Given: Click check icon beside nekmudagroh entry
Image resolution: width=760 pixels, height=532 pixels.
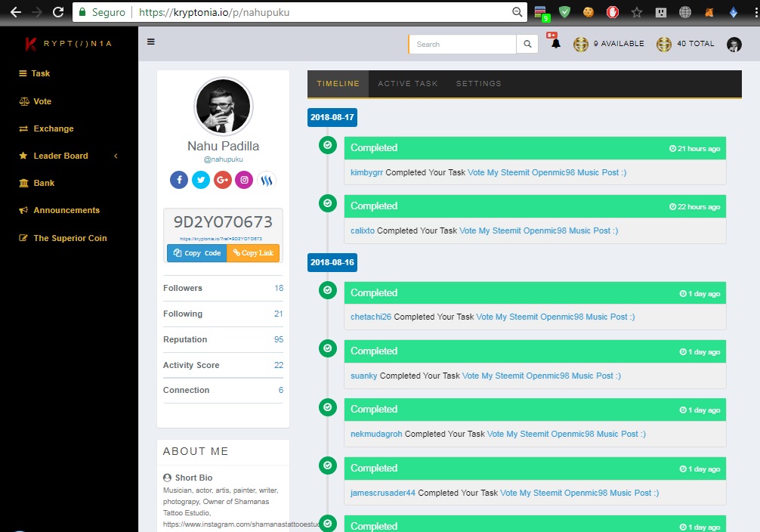Looking at the screenshot, I should coord(328,407).
